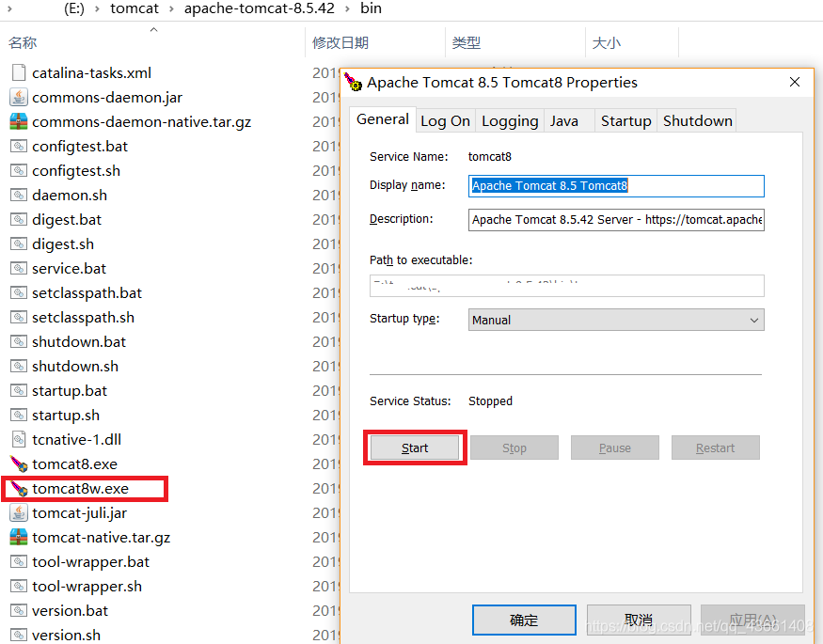The height and width of the screenshot is (644, 823).
Task: Click the disabled Stop button
Action: coord(514,448)
